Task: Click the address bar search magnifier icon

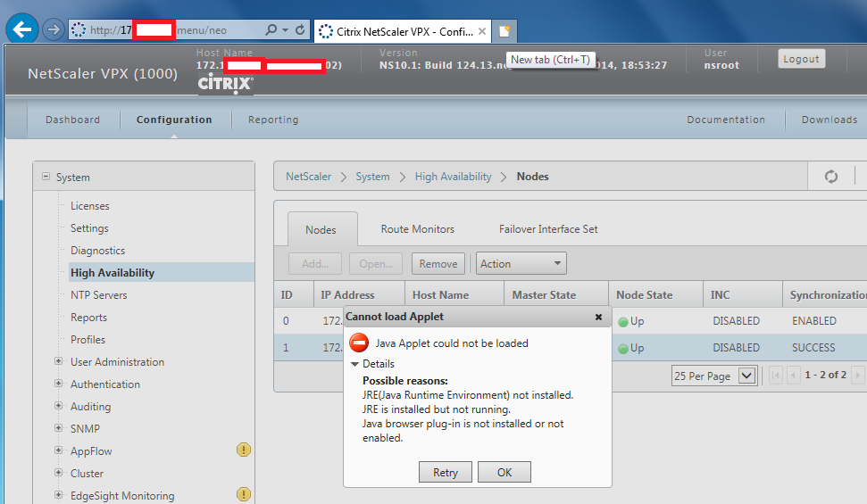Action: 271,29
